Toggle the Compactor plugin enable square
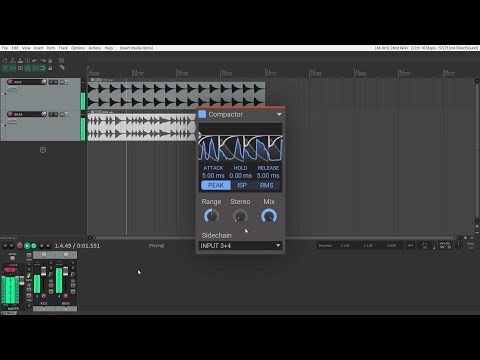480x360 pixels. [202, 114]
